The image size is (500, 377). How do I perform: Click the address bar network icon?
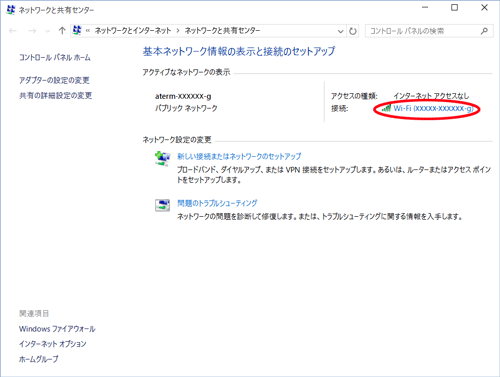pyautogui.click(x=77, y=30)
